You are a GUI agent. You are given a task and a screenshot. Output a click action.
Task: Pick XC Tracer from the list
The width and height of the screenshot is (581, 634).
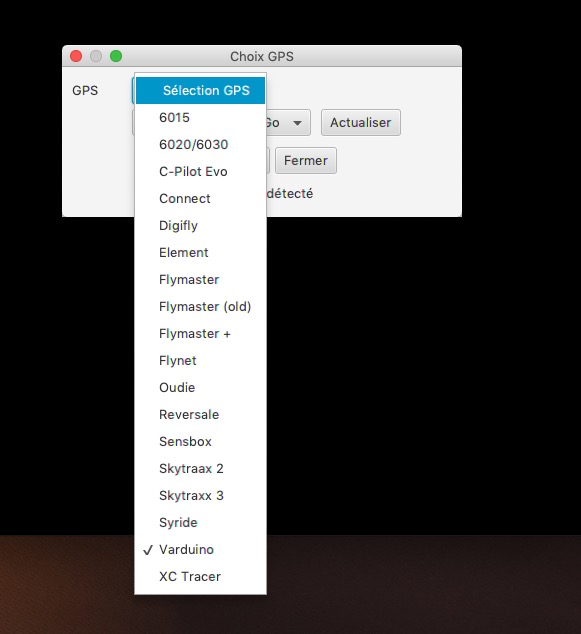200,577
